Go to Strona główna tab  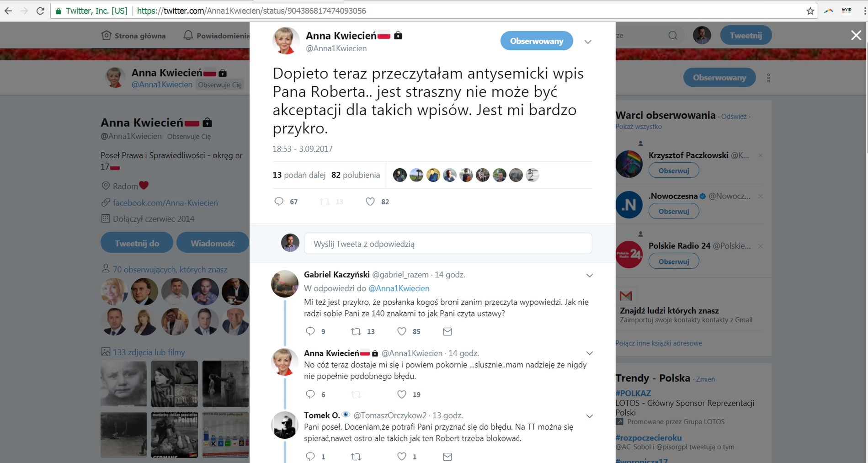tap(133, 36)
